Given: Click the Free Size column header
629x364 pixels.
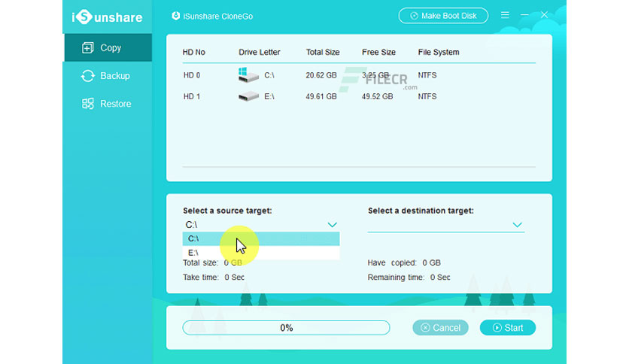Looking at the screenshot, I should click(x=378, y=52).
